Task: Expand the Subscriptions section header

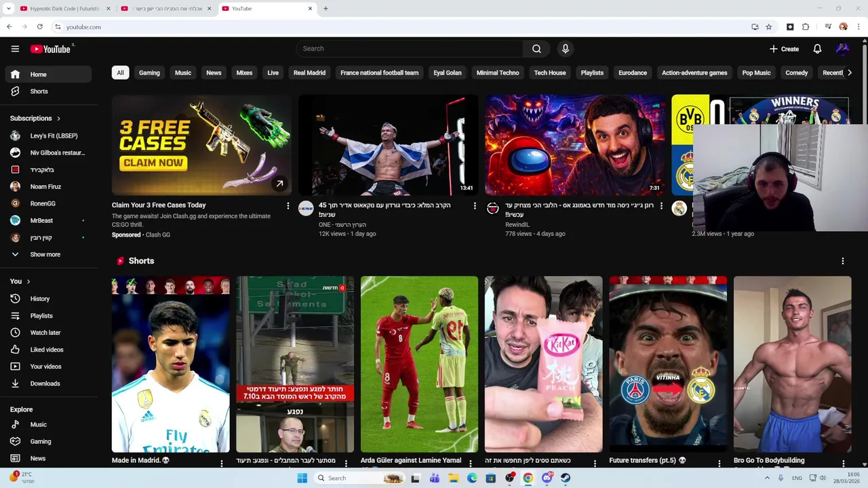Action: [35, 118]
